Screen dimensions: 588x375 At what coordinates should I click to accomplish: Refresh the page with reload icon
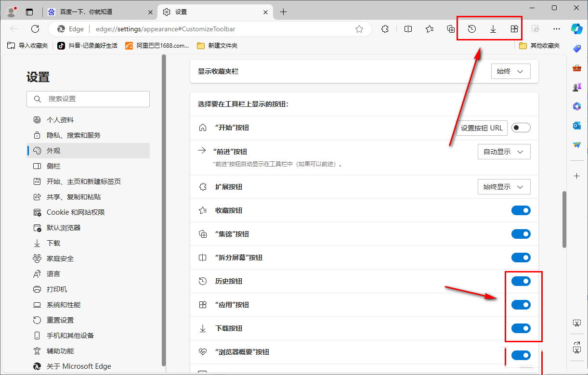[35, 29]
